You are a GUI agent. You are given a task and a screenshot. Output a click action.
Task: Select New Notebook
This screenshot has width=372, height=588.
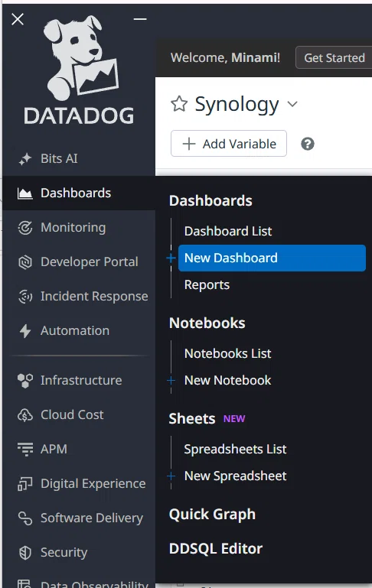(x=227, y=381)
